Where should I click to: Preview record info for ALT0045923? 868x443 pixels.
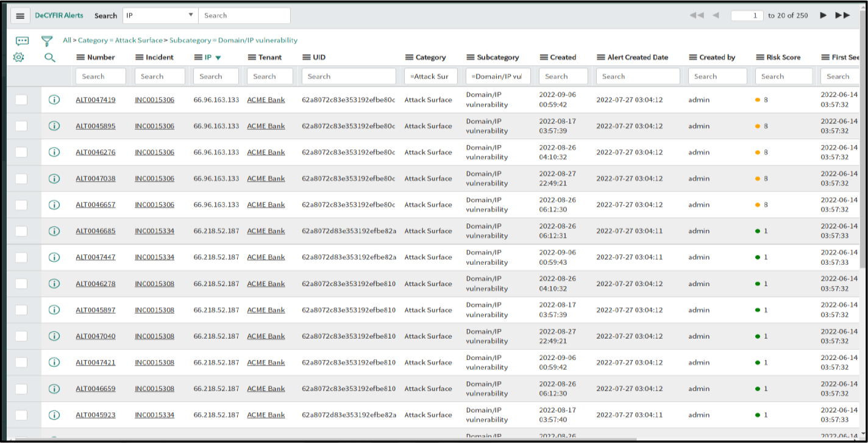point(54,415)
